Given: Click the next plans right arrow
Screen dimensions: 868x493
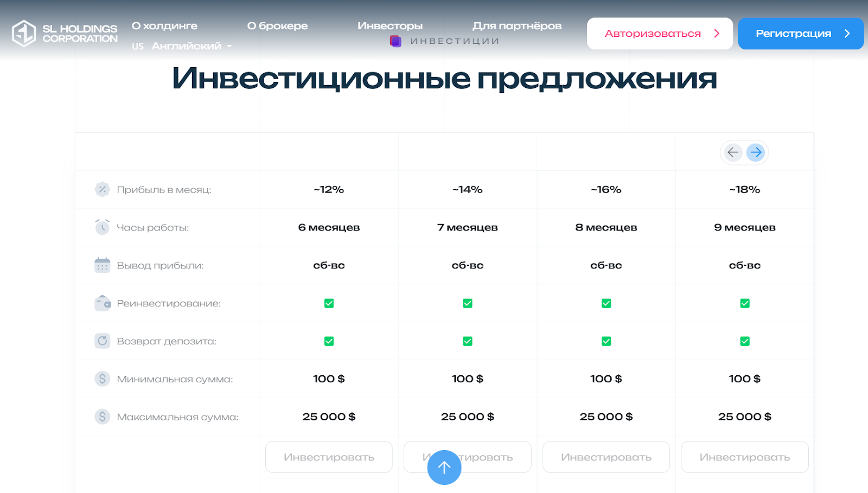Looking at the screenshot, I should pyautogui.click(x=756, y=152).
